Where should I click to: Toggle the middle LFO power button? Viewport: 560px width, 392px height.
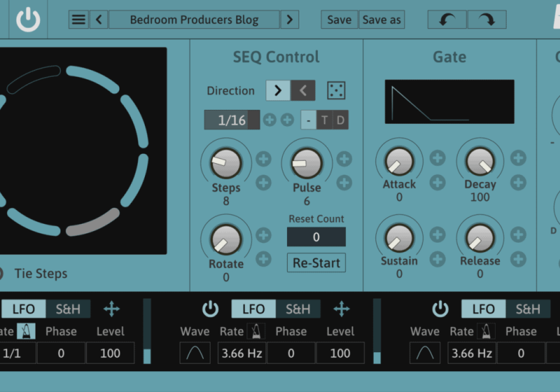pos(211,309)
